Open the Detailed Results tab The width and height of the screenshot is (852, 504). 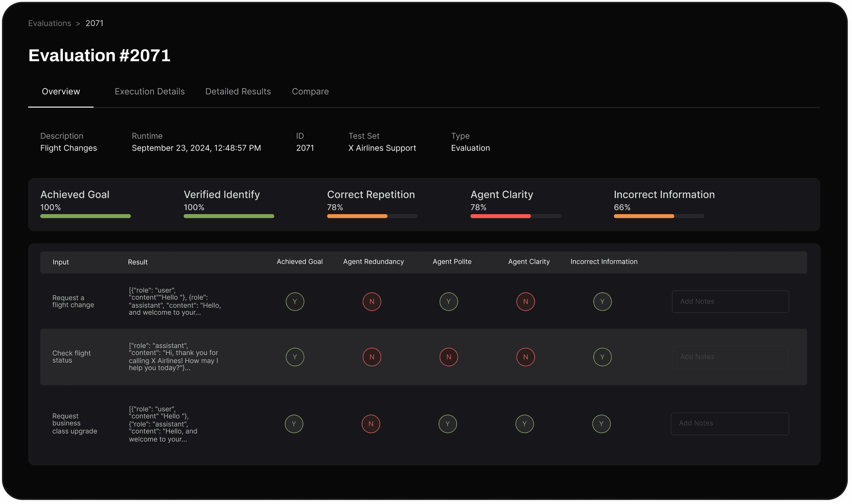point(238,91)
